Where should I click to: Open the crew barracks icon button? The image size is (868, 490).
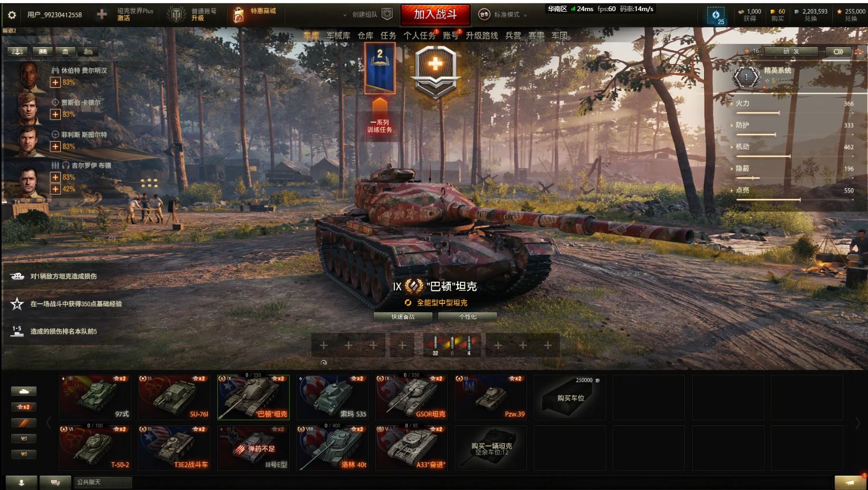[65, 51]
